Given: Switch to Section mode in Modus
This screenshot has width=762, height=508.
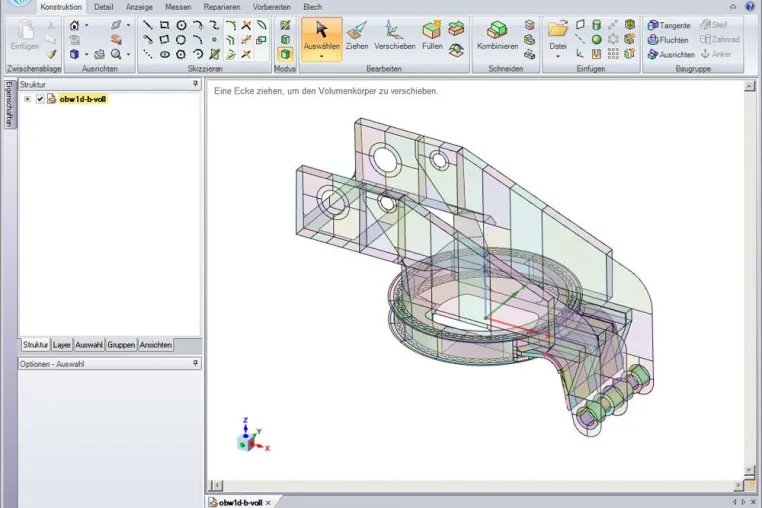Looking at the screenshot, I should [285, 40].
